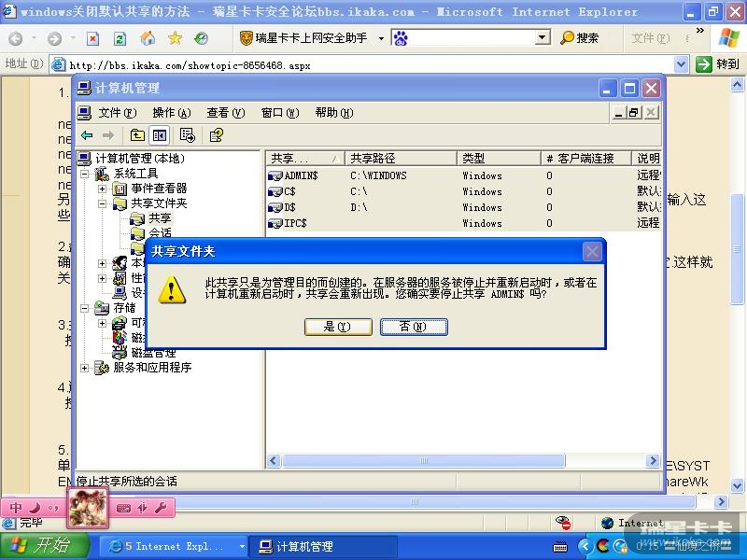Expand the 事件查看器 tree node
Screen dimensions: 747x560
tap(103, 189)
